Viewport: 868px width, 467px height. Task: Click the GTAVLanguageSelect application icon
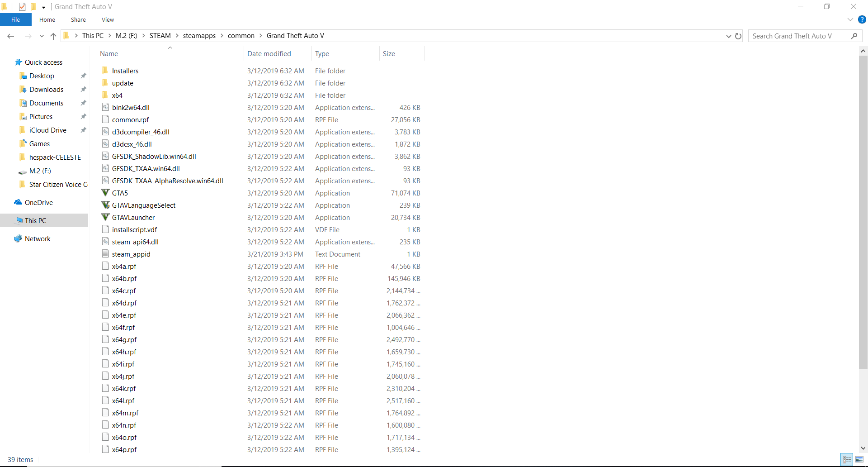point(105,205)
